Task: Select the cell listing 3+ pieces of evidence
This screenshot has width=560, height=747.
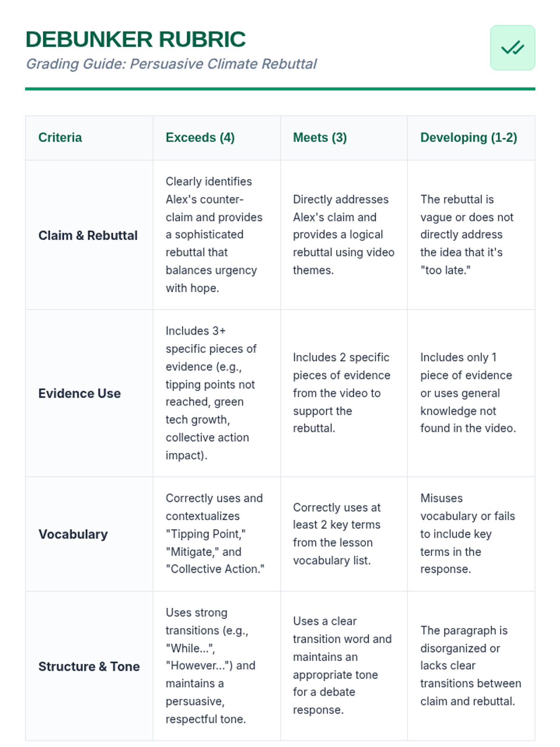Action: click(x=217, y=393)
